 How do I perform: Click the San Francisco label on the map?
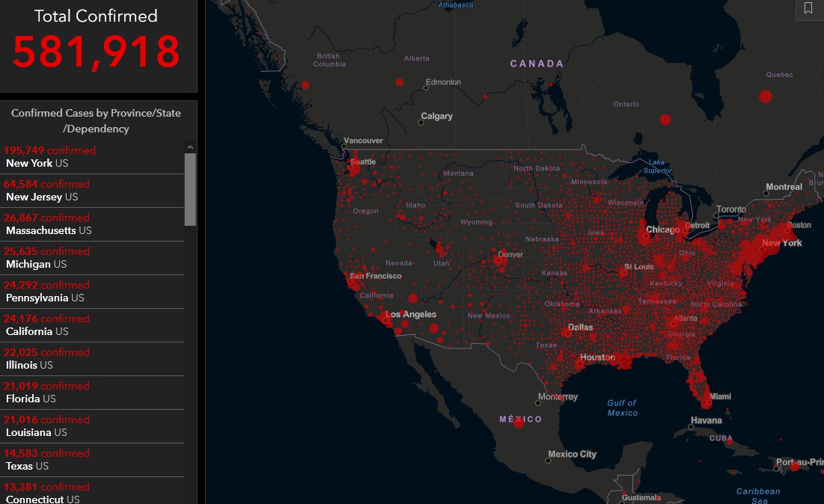click(x=376, y=276)
